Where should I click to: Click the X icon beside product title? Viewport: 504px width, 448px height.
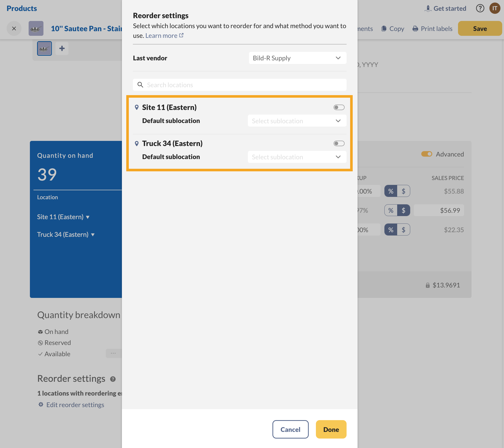click(14, 28)
